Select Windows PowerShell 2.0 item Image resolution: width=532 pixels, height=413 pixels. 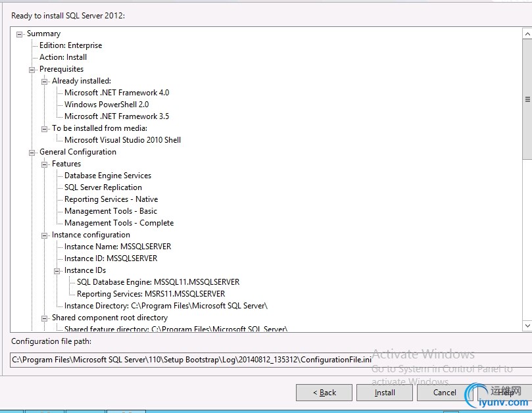(107, 105)
